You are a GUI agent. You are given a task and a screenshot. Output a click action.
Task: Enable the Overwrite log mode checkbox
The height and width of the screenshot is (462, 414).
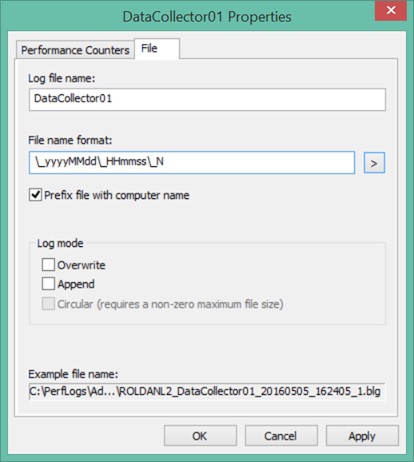point(48,265)
